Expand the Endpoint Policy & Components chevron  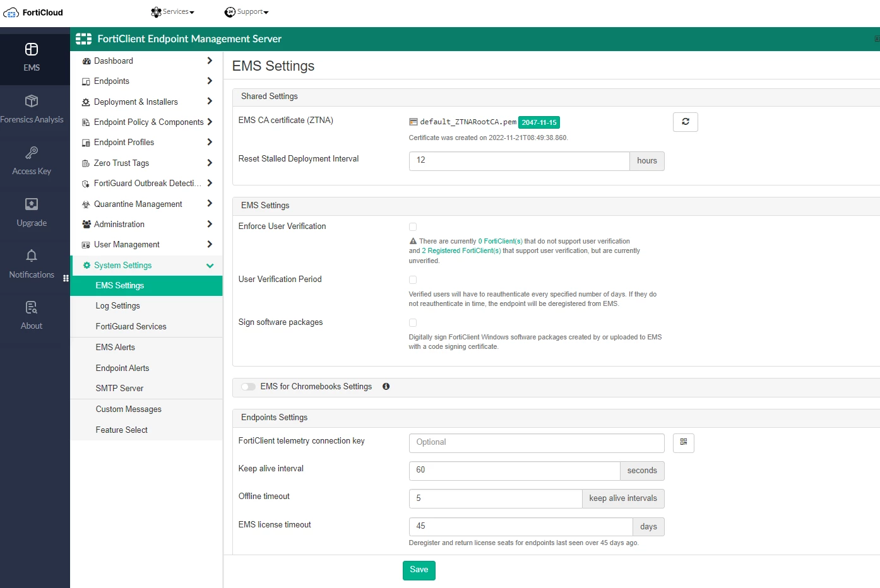[x=210, y=122]
